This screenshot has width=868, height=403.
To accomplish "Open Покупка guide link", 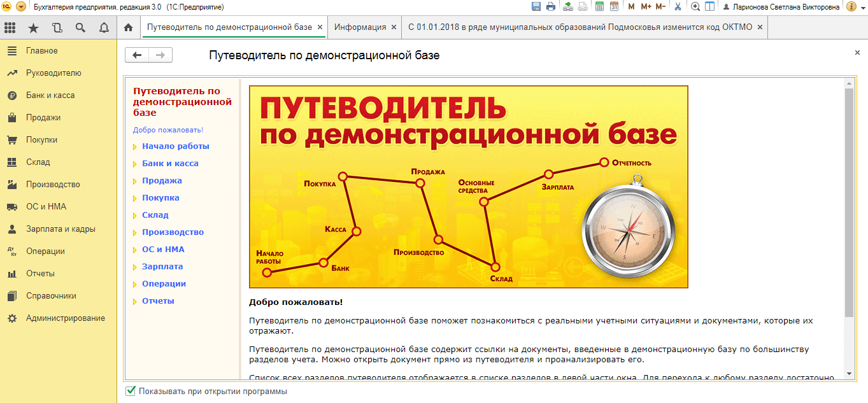I will (x=160, y=198).
